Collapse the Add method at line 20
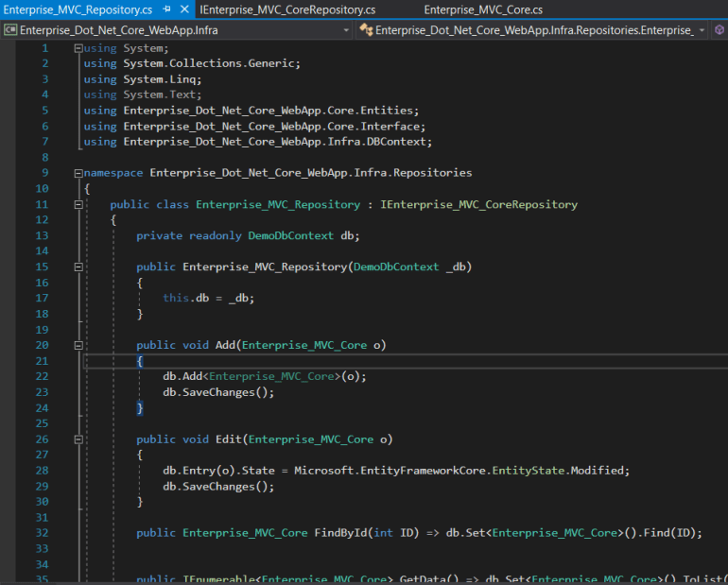 78,345
